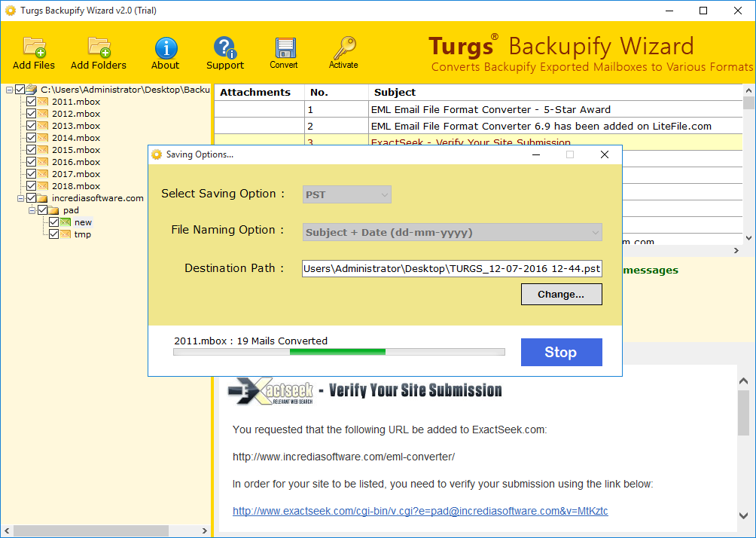Select the email row 'added on LiteFile.com'
Image resolution: width=756 pixels, height=538 pixels.
coord(478,126)
